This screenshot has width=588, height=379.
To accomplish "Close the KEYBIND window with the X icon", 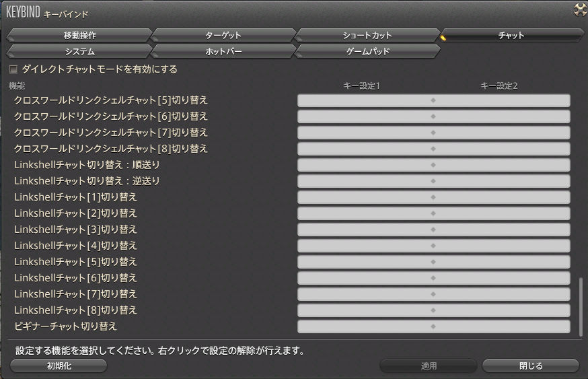I will [x=581, y=9].
